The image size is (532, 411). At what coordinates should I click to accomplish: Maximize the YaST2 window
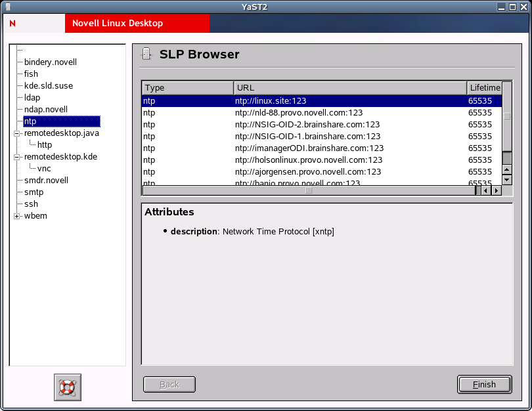coord(513,7)
